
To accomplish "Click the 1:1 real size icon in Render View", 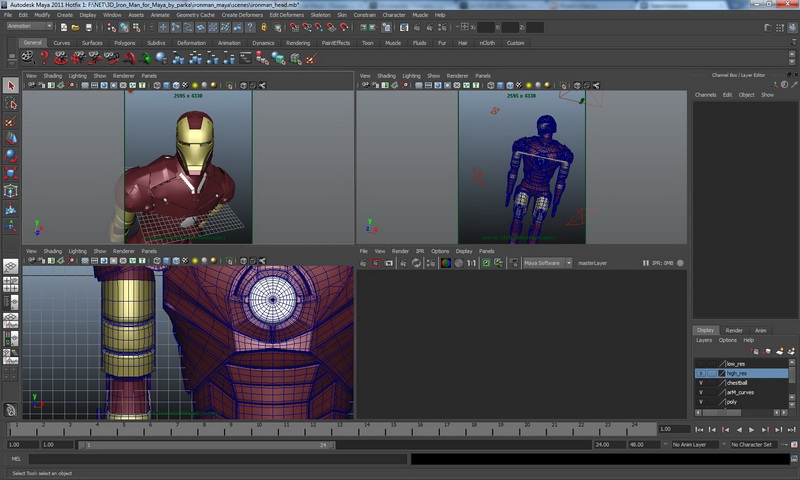I will tap(473, 263).
